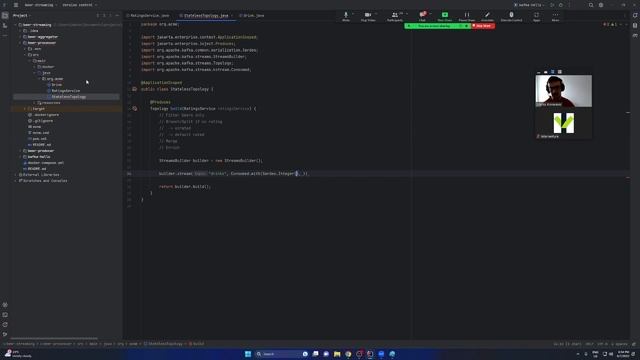Expand External Libraries node

click(x=16, y=175)
